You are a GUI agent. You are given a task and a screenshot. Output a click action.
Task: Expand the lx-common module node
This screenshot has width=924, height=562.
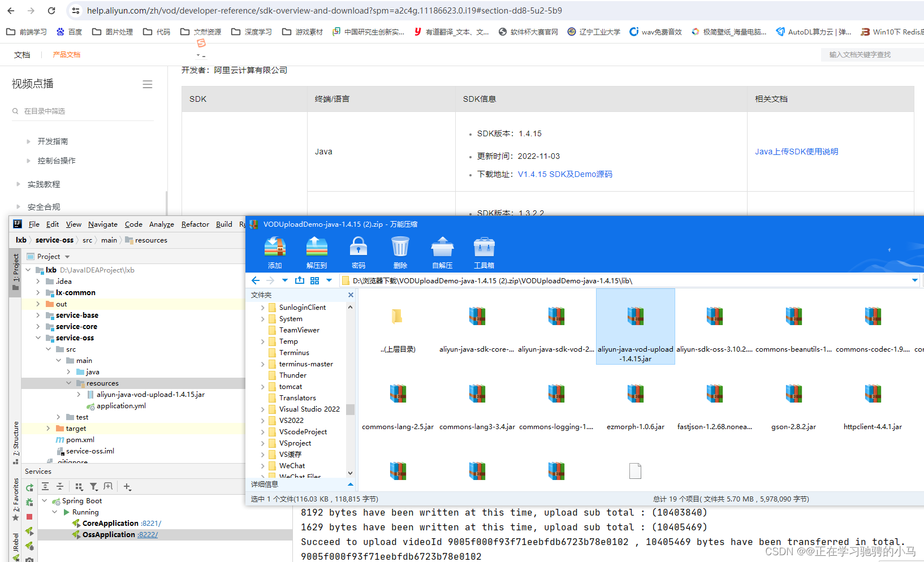38,293
